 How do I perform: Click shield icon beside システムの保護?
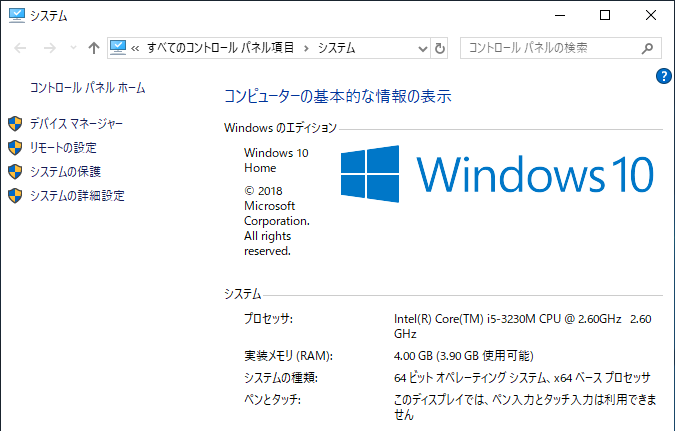(x=15, y=172)
